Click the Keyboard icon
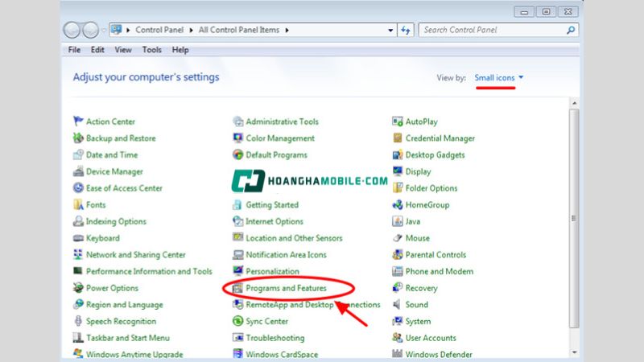The width and height of the screenshot is (644, 362). (78, 238)
